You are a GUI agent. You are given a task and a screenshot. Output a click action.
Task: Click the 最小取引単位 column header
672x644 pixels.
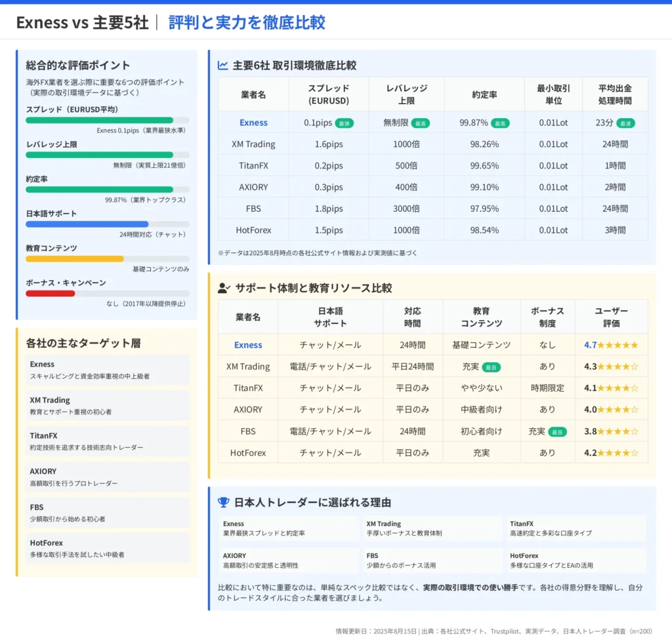pyautogui.click(x=553, y=94)
